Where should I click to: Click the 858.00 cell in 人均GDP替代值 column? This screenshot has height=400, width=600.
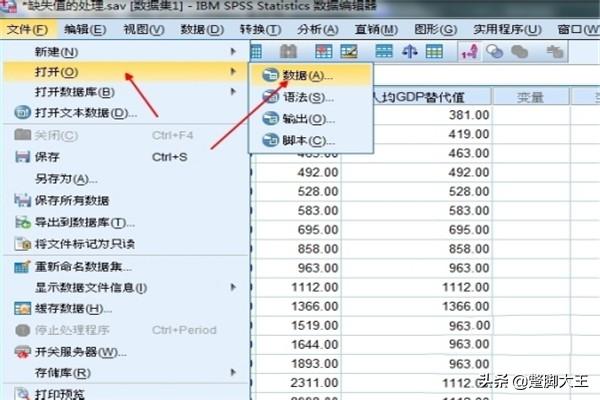click(417, 249)
